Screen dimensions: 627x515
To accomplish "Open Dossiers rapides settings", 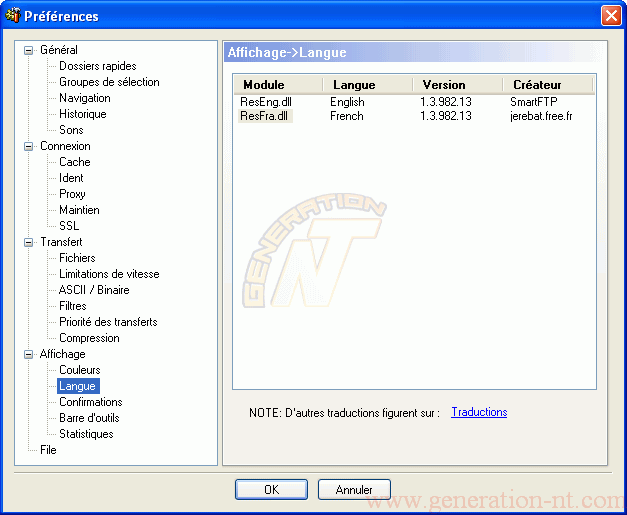I will click(98, 66).
